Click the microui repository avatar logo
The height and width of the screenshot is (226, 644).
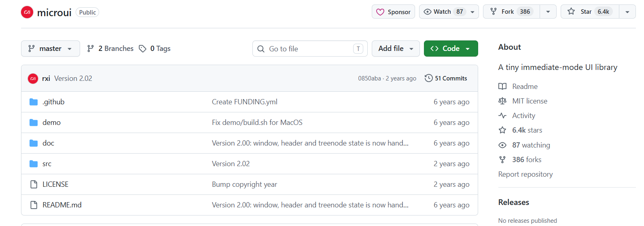[x=27, y=12]
